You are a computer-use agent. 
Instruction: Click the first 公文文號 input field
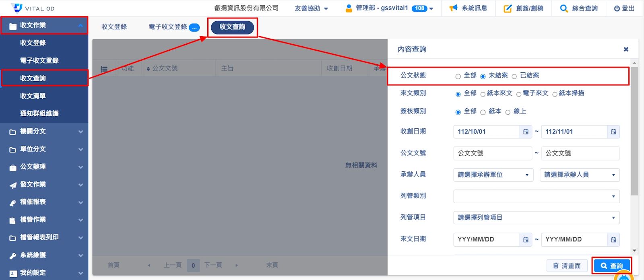[x=493, y=153]
